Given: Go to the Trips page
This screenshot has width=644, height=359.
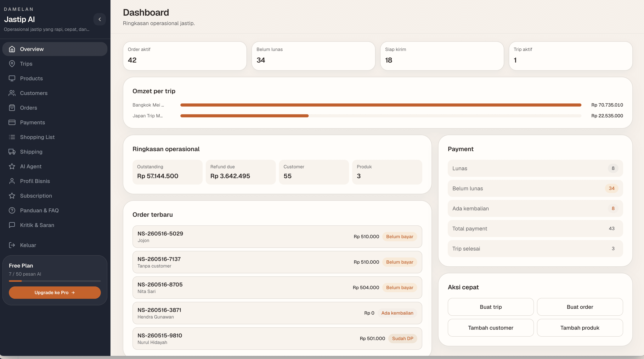Looking at the screenshot, I should [55, 64].
